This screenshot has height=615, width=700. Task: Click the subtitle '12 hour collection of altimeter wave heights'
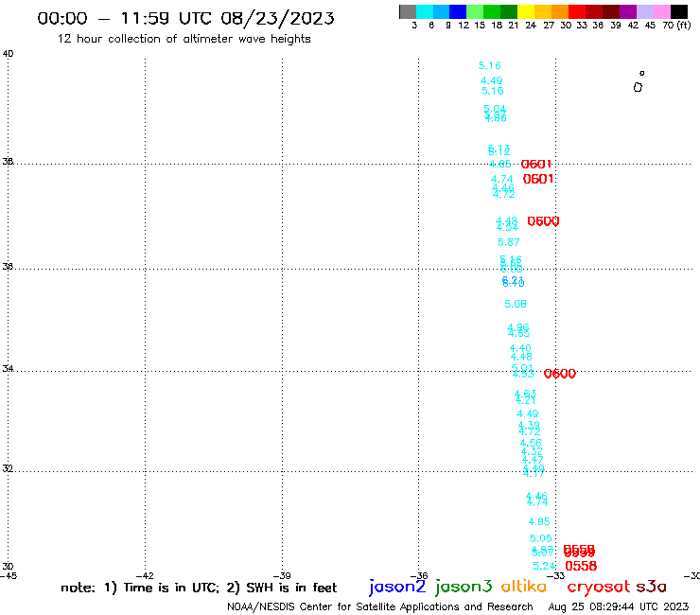click(184, 39)
